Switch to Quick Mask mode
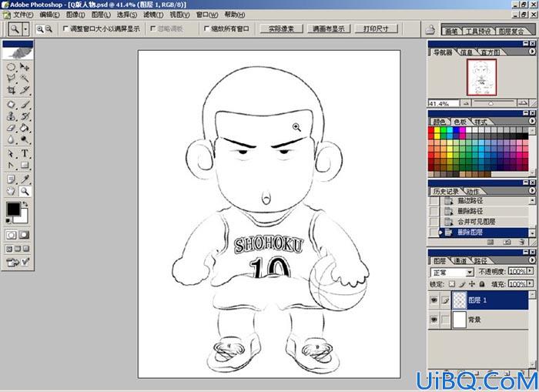This screenshot has height=392, width=539. [x=24, y=235]
